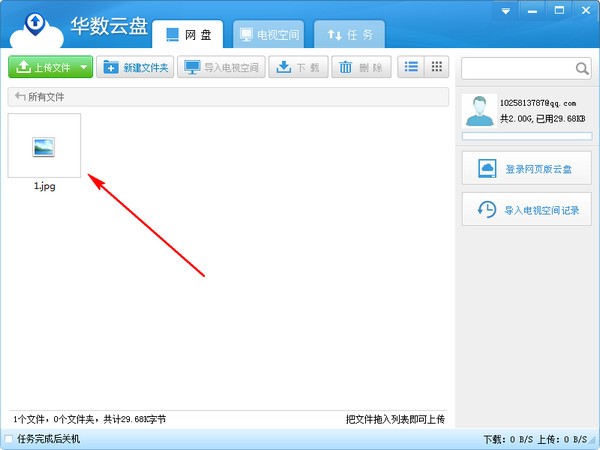
Task: Click the 下载 download button
Action: click(x=298, y=67)
